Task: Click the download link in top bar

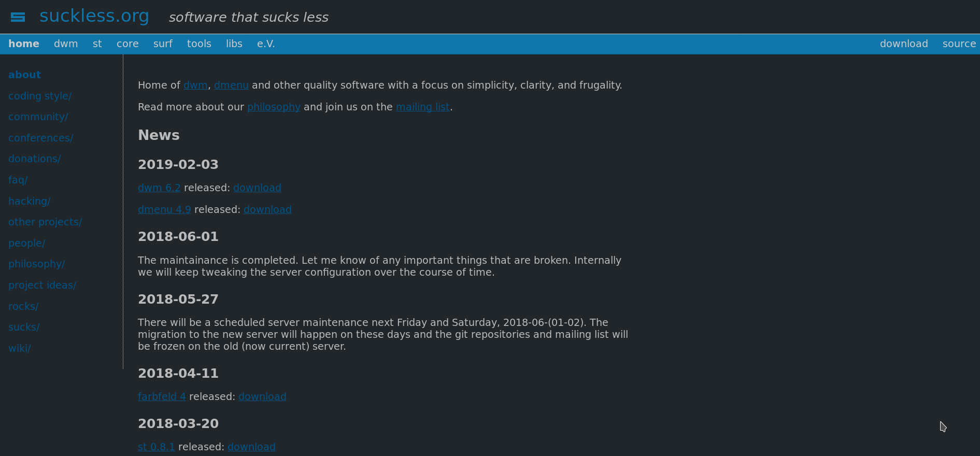Action: (903, 44)
